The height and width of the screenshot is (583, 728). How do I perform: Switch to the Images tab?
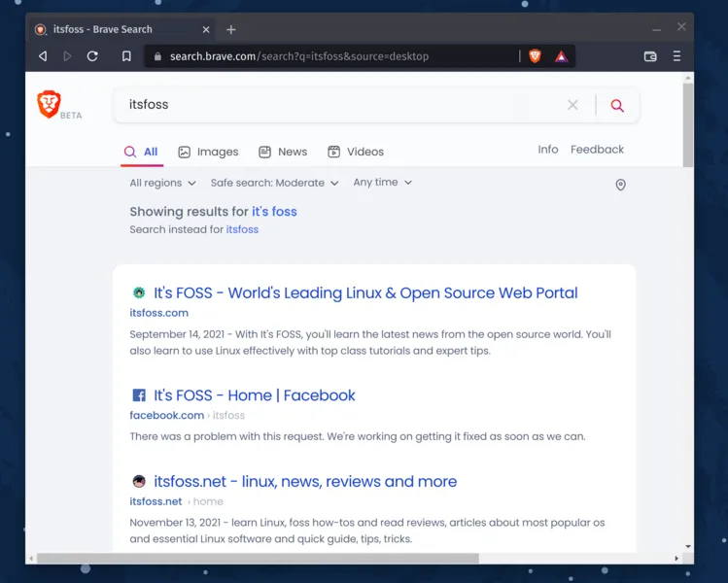pos(208,152)
